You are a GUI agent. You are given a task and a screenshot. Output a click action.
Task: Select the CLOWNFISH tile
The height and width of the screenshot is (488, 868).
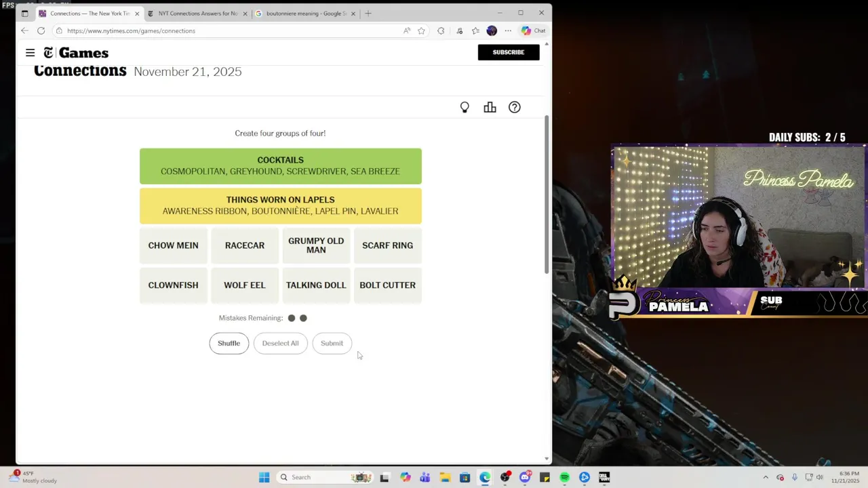point(174,285)
